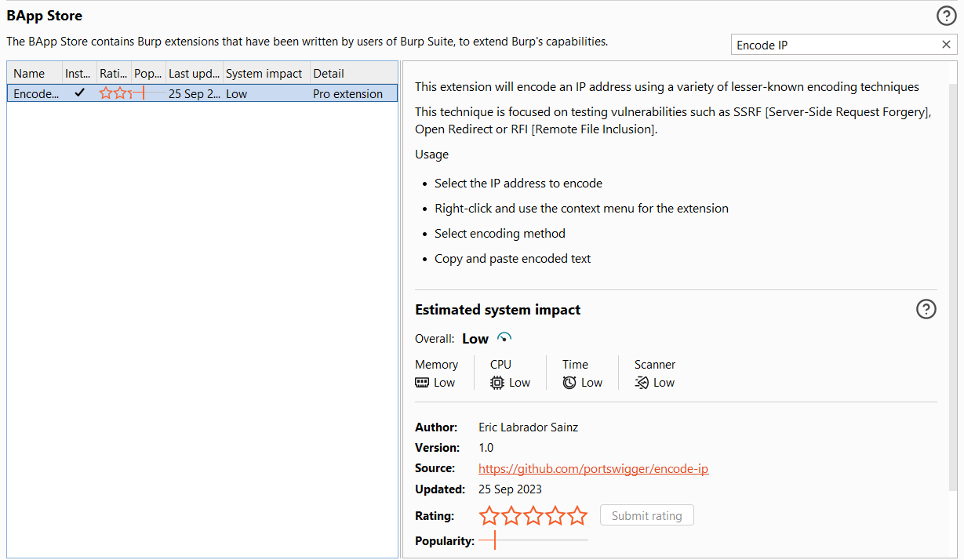Image resolution: width=964 pixels, height=560 pixels.
Task: Click the installed checkmark in Encode row
Action: pyautogui.click(x=79, y=93)
